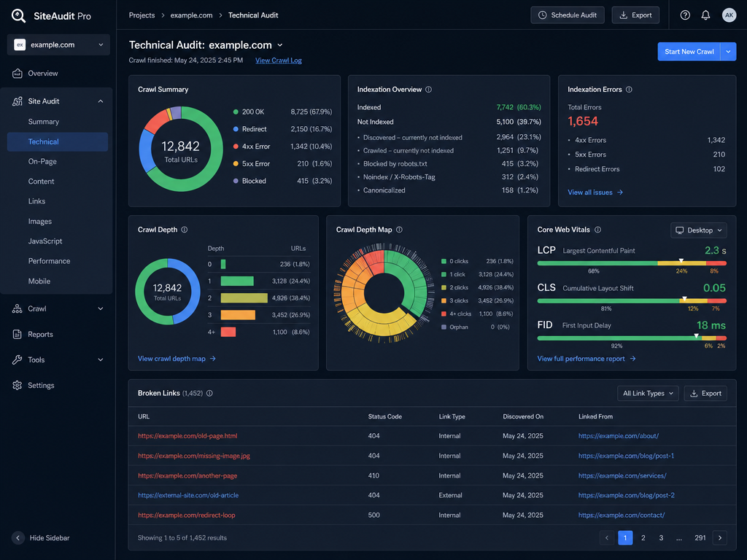Open the Performance sidebar item
The width and height of the screenshot is (747, 560).
click(x=49, y=261)
